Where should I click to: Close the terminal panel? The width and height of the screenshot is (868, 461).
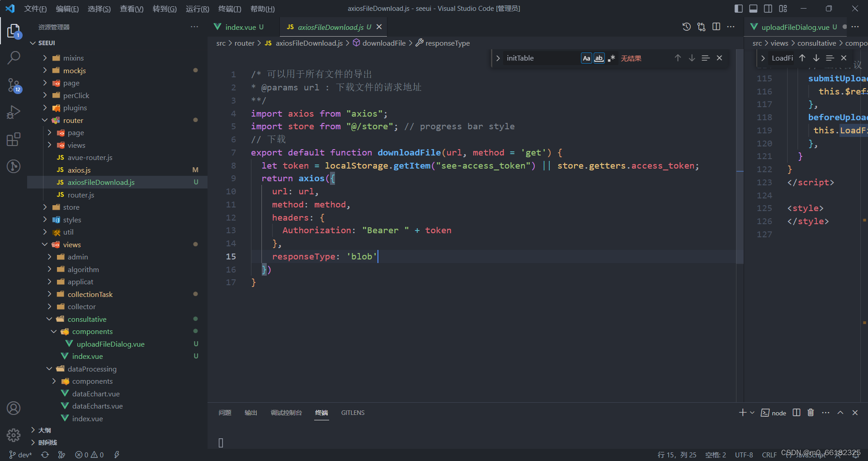(855, 413)
